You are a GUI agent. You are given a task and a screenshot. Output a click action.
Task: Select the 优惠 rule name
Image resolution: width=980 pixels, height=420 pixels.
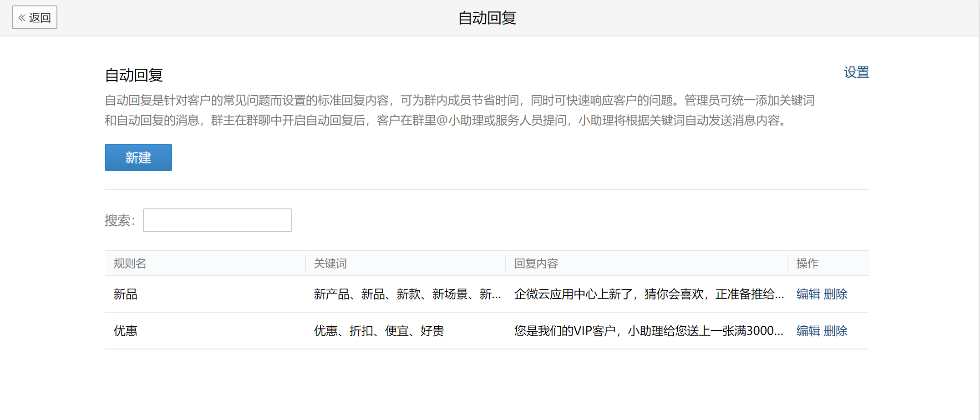126,331
